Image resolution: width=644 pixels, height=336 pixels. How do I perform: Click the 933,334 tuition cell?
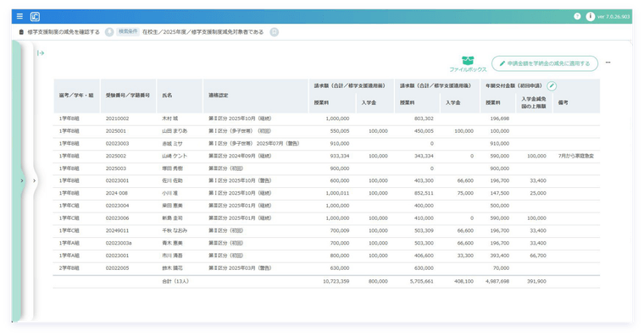pos(340,156)
